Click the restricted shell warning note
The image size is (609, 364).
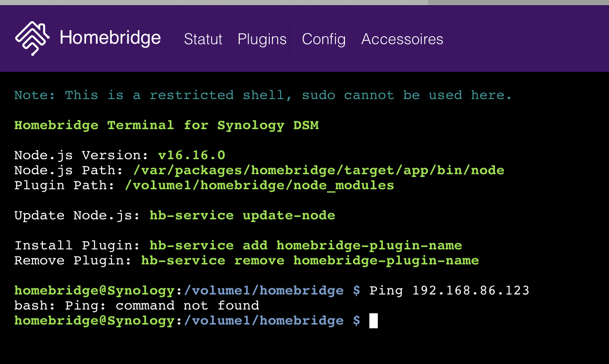click(263, 95)
